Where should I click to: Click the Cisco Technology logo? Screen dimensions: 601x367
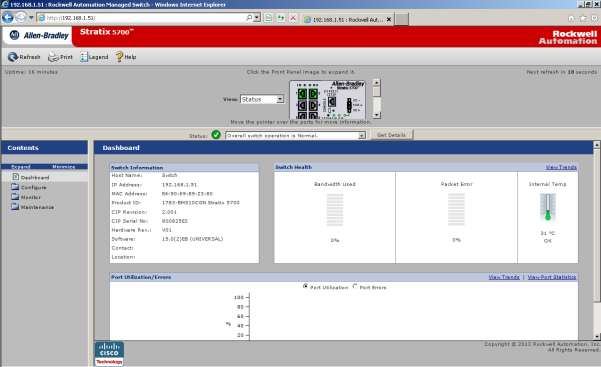click(x=109, y=353)
